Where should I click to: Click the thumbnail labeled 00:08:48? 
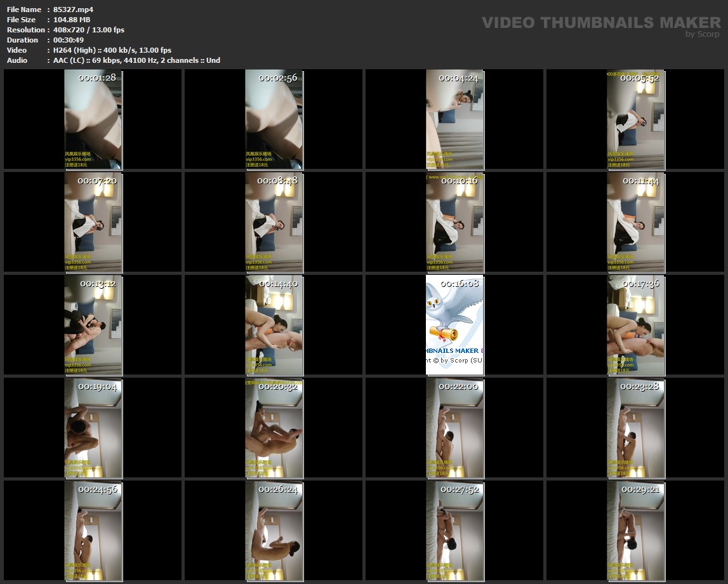tap(274, 222)
